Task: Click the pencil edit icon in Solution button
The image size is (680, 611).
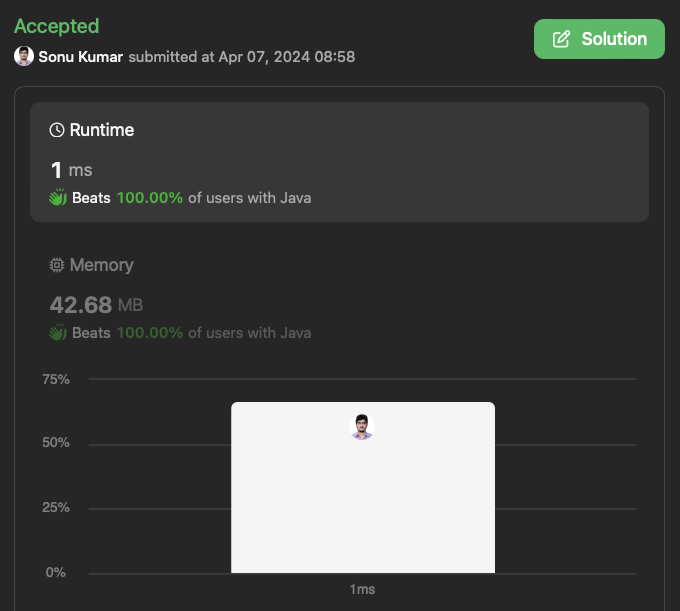Action: pyautogui.click(x=562, y=39)
